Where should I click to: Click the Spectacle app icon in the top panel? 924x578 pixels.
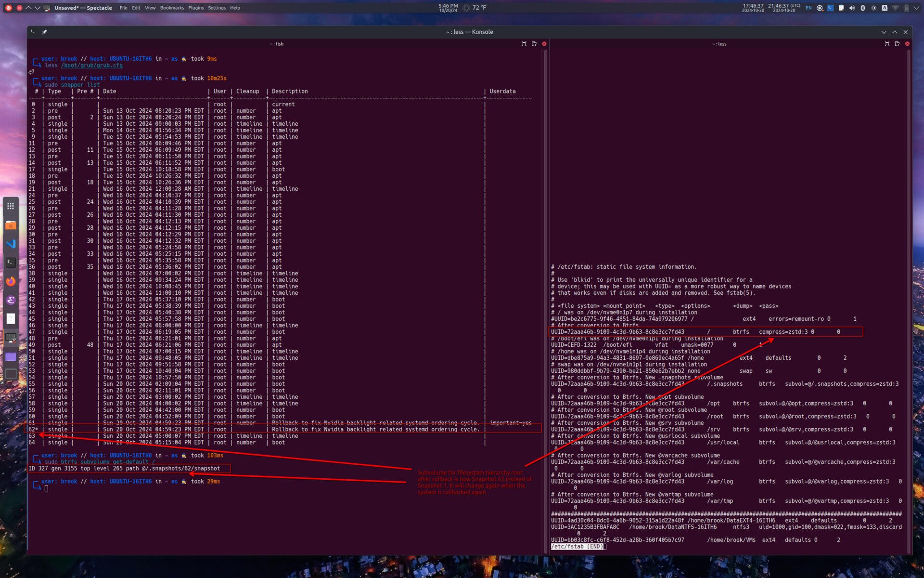(47, 8)
